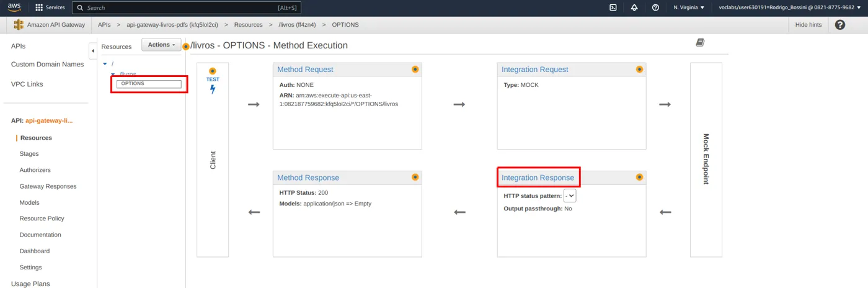Open Usage Plans in sidebar
This screenshot has width=868, height=288.
tap(30, 284)
